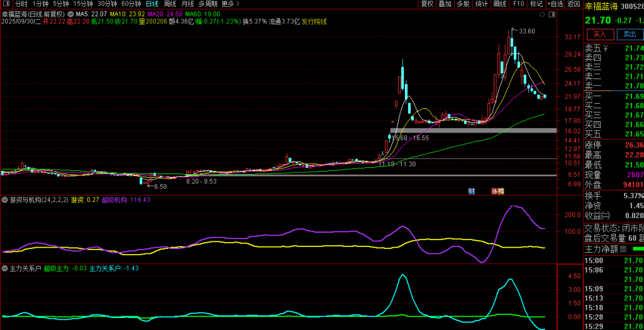This screenshot has height=330, width=644.
Task: Click the 财 marker on the chart
Action: (x=471, y=190)
